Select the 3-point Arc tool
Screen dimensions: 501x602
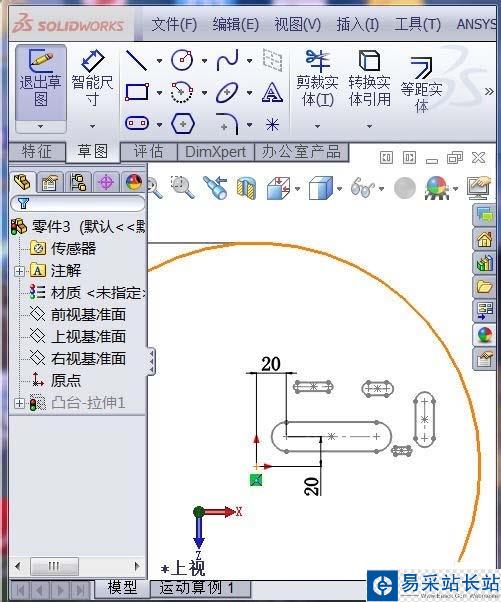click(182, 92)
